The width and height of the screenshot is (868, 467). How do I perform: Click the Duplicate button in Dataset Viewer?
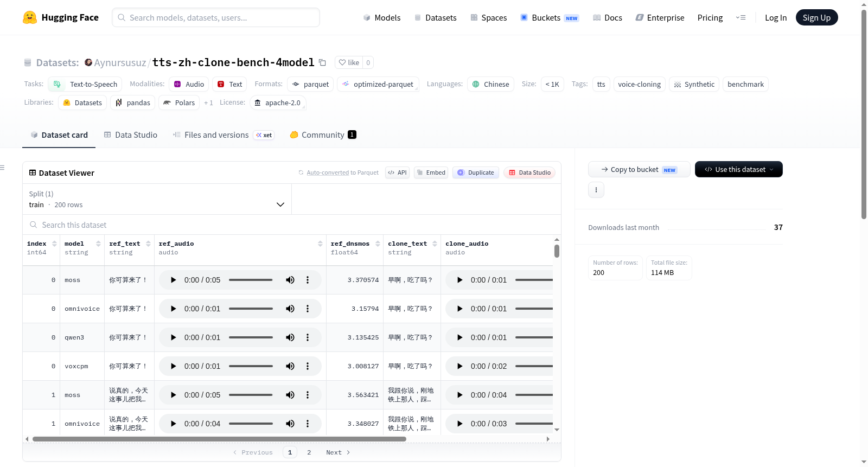coord(476,172)
